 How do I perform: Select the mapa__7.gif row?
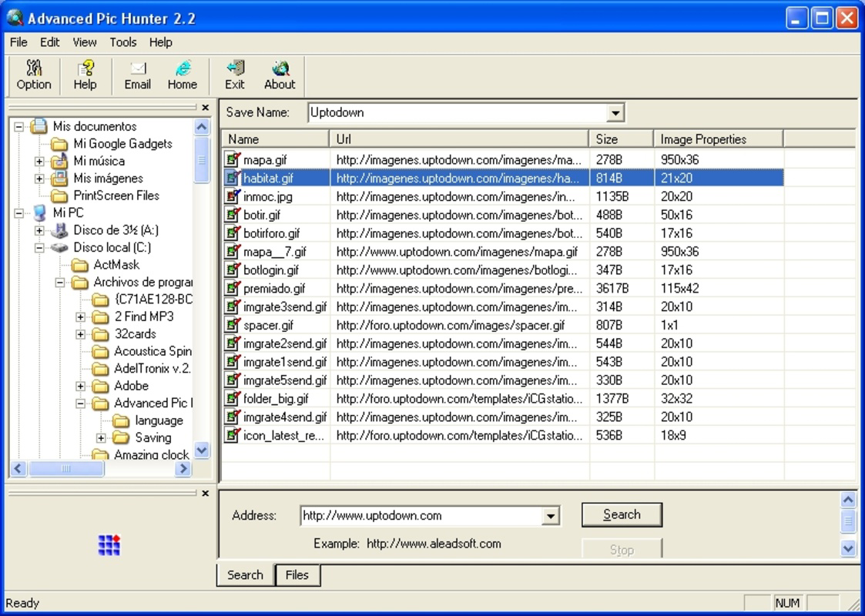tap(503, 252)
